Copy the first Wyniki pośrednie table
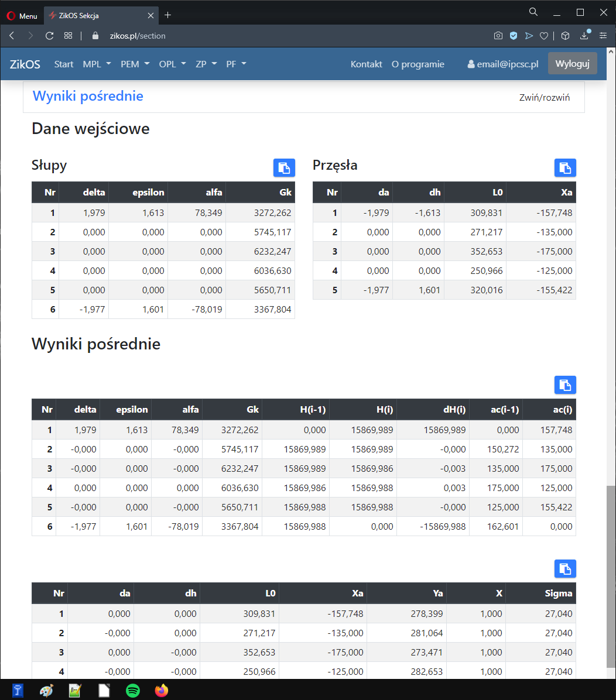 point(565,385)
